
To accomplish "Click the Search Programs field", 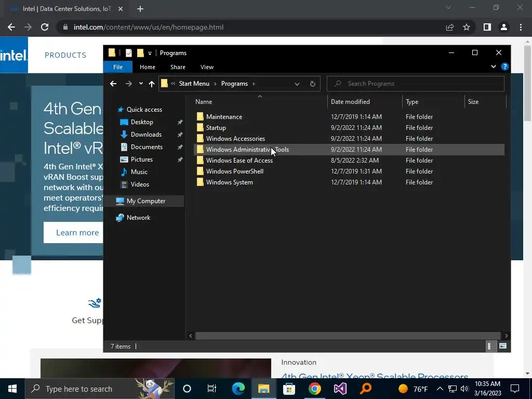I will pyautogui.click(x=415, y=84).
